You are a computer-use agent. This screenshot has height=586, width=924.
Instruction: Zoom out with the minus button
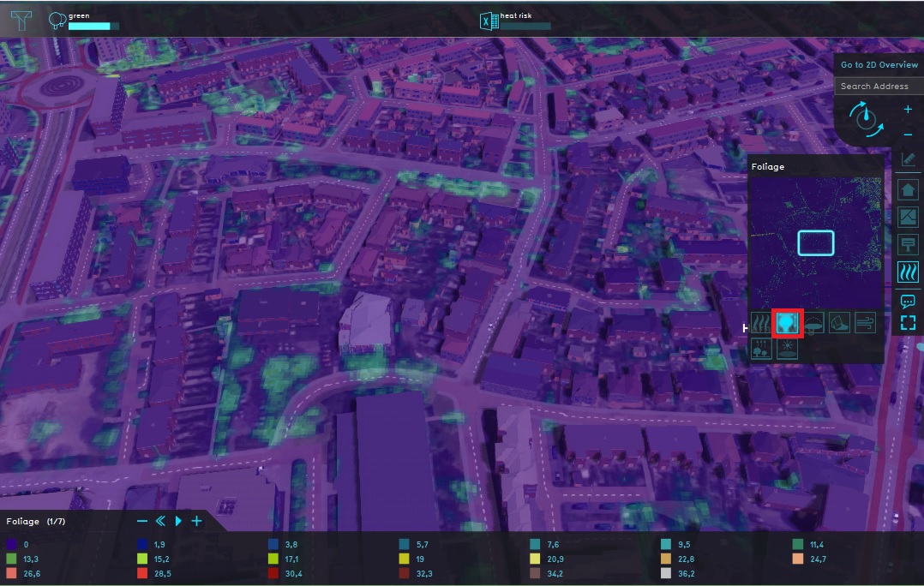pos(908,135)
